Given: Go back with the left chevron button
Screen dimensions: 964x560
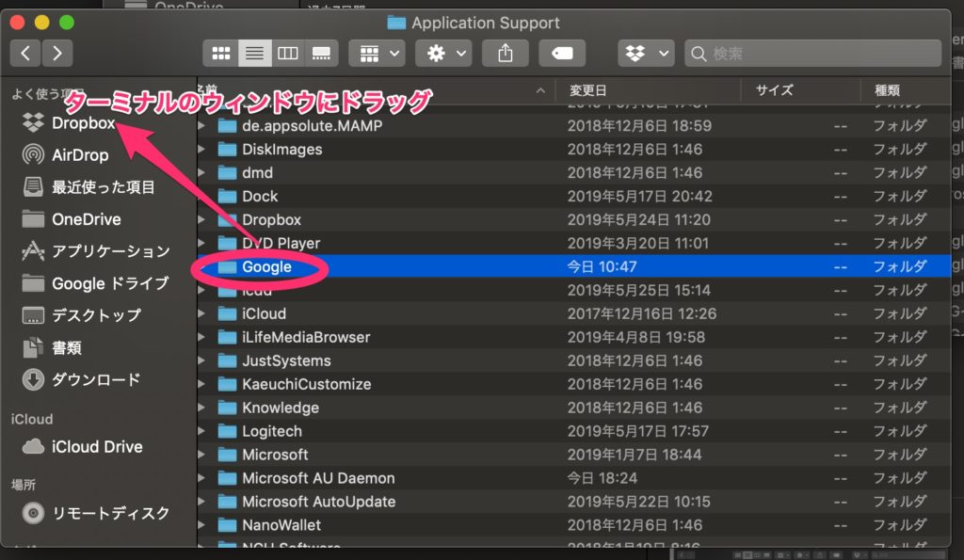Looking at the screenshot, I should coord(25,54).
